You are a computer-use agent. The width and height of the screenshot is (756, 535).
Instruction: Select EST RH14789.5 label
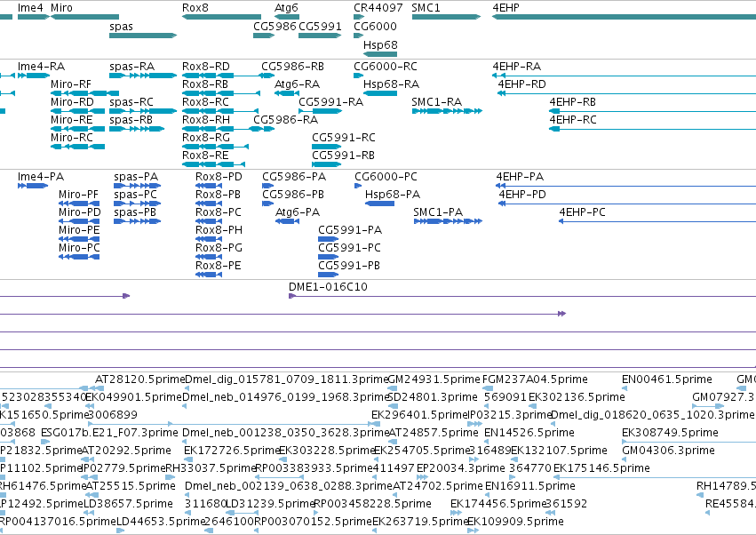pos(726,486)
